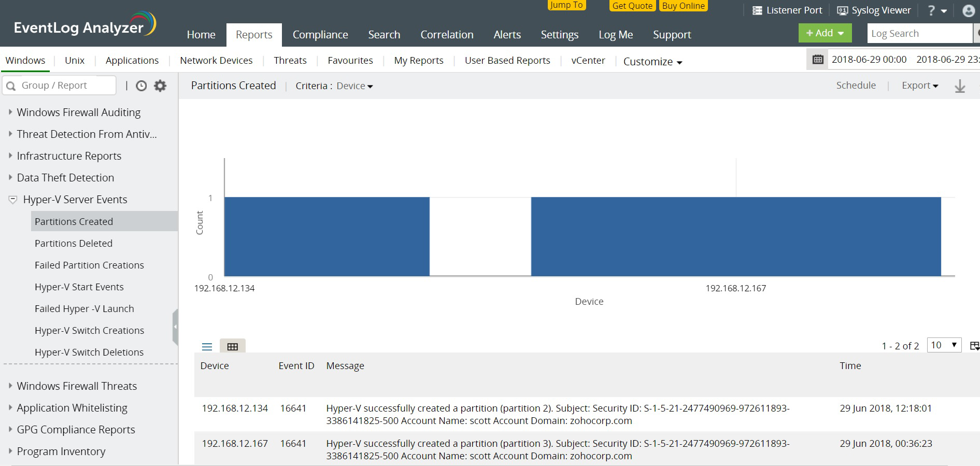
Task: Open the scheduled reports clock icon
Action: pyautogui.click(x=141, y=86)
